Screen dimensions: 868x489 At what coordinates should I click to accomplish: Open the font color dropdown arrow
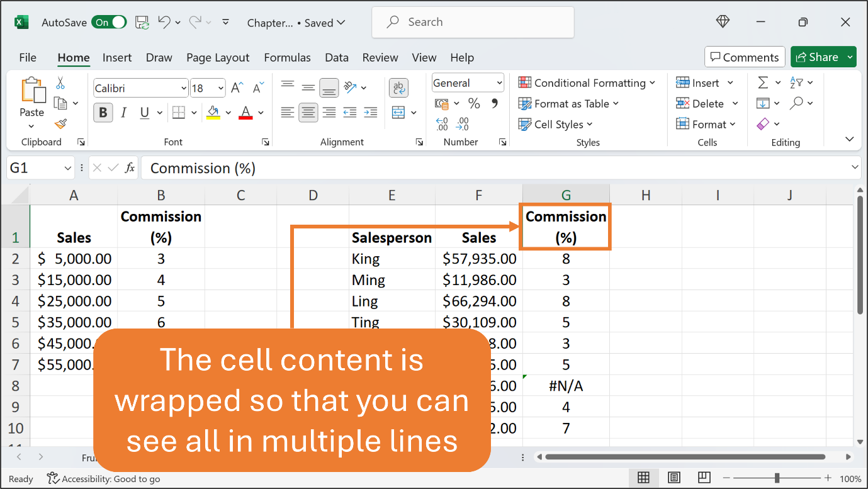pyautogui.click(x=261, y=113)
